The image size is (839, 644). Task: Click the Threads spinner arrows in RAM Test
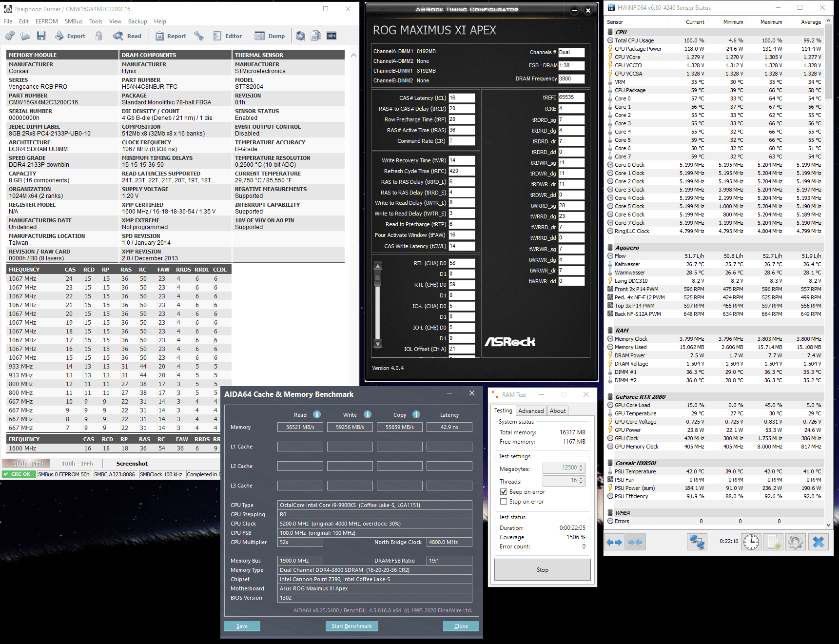(581, 481)
